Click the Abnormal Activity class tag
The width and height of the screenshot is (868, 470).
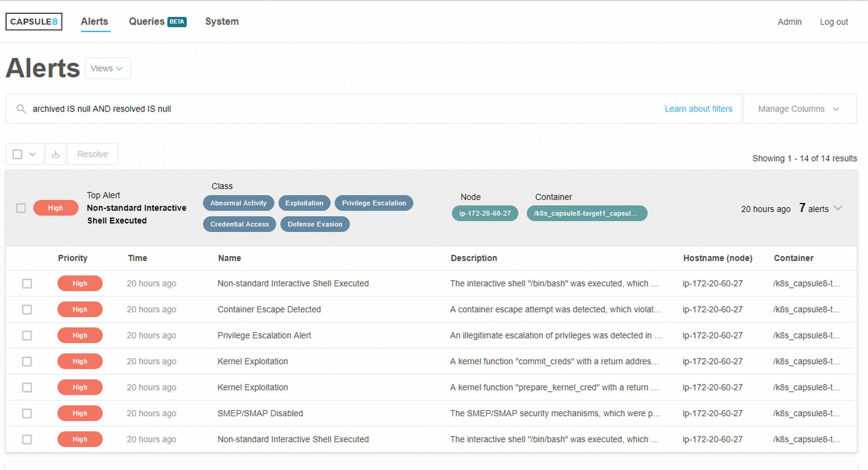[x=238, y=203]
